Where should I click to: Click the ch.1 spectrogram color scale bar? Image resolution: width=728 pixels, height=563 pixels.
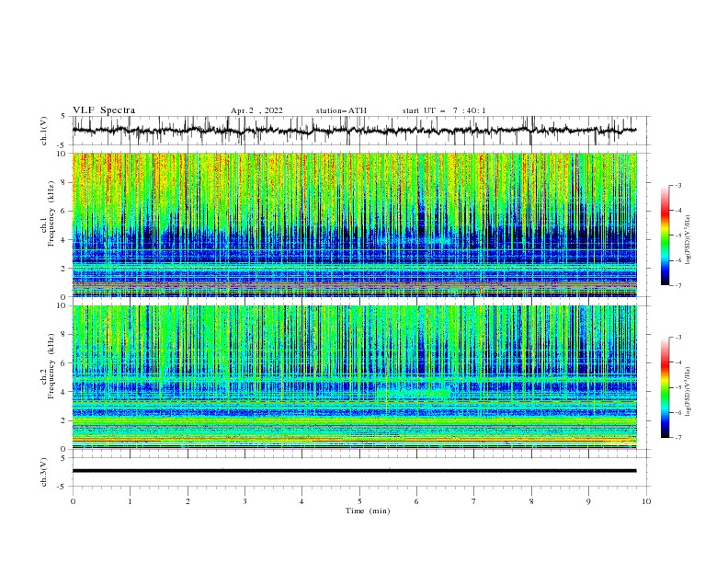pos(665,236)
